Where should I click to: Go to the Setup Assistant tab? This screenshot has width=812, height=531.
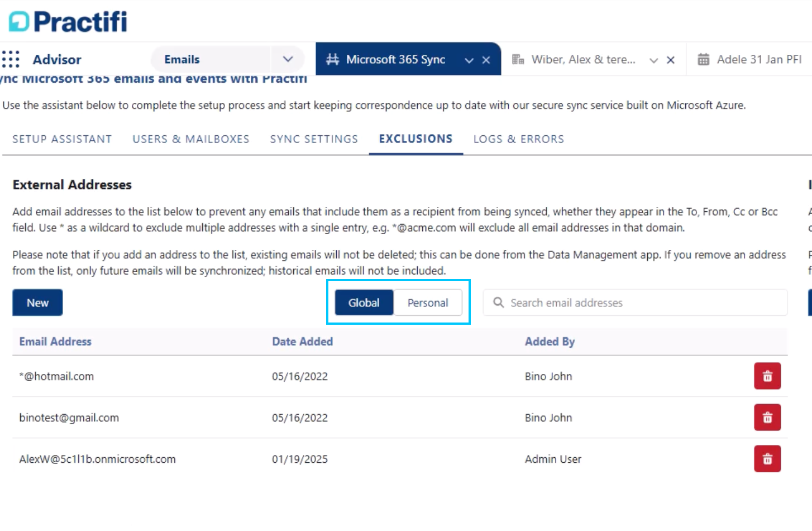62,139
